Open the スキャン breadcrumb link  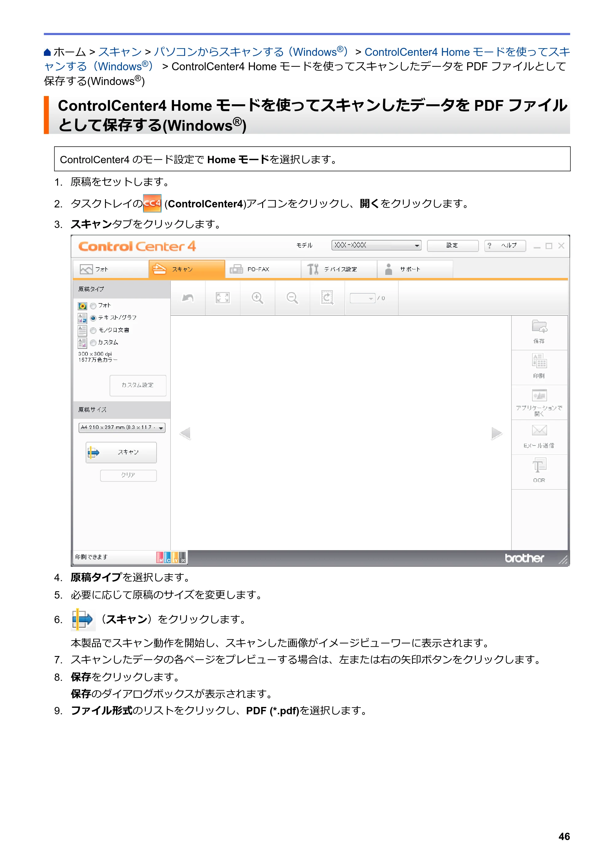pyautogui.click(x=120, y=52)
